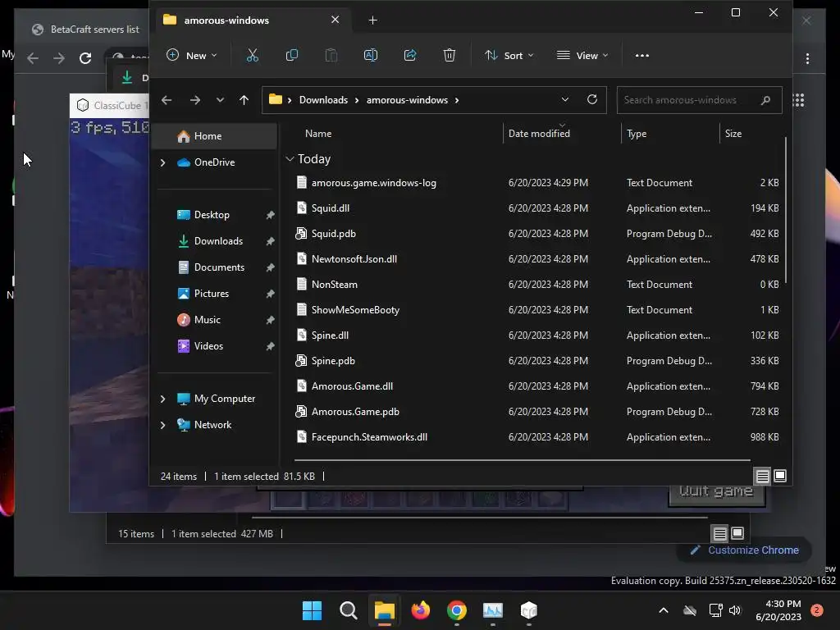The image size is (840, 630).
Task: Click the Cut scissors icon
Action: (253, 55)
